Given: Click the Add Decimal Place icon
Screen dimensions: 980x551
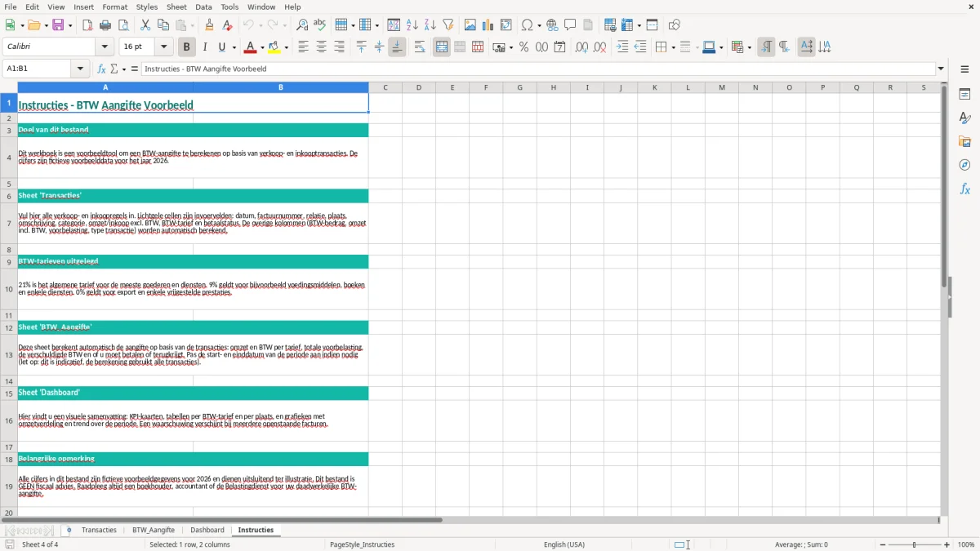Looking at the screenshot, I should [581, 47].
